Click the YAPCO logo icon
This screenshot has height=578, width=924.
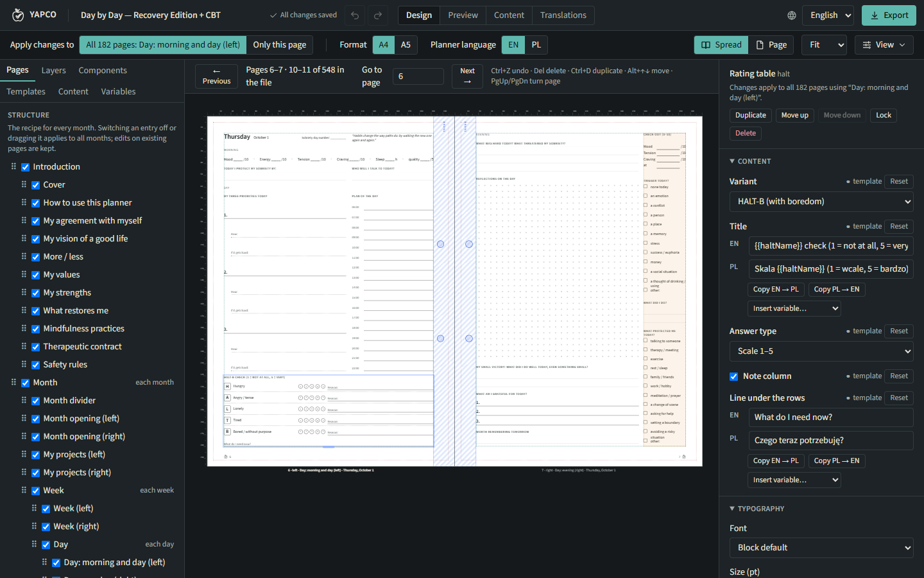(x=18, y=15)
